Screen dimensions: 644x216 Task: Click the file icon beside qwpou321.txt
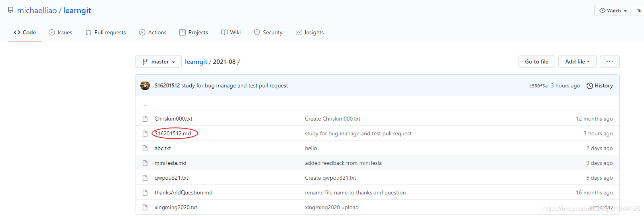tap(145, 178)
